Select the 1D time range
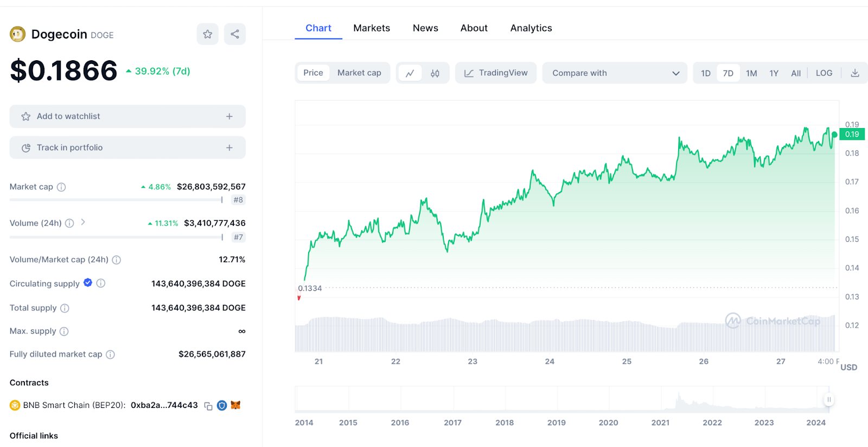 click(x=706, y=73)
